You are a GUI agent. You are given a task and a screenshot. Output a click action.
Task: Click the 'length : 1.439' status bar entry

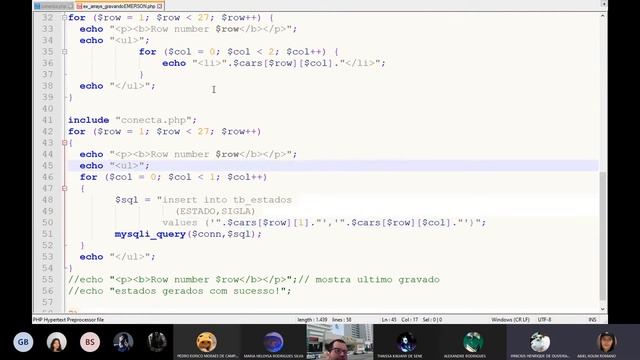312,320
